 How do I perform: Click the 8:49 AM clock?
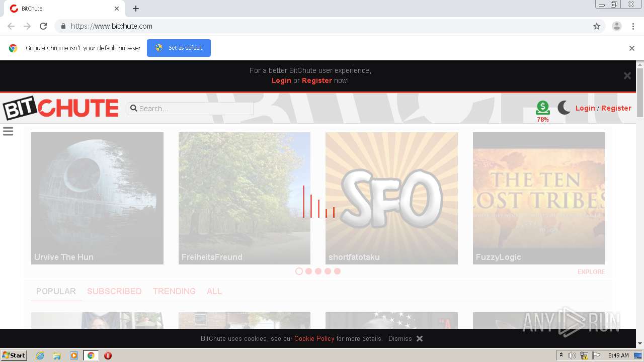pyautogui.click(x=618, y=355)
